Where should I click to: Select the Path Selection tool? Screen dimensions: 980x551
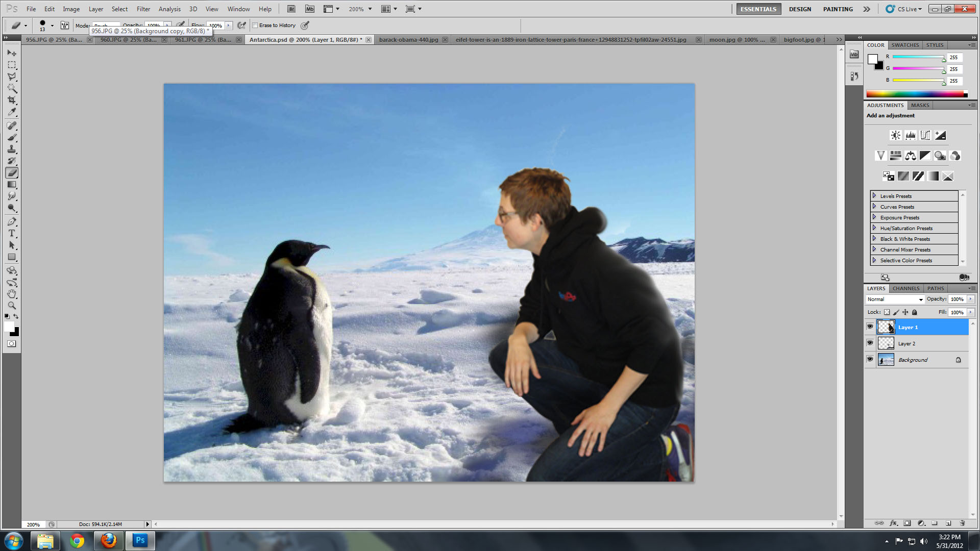(x=12, y=245)
